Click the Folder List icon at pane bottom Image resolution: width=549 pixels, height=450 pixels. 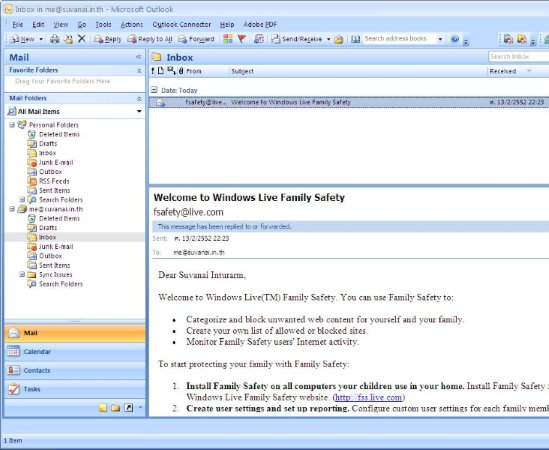click(x=116, y=408)
